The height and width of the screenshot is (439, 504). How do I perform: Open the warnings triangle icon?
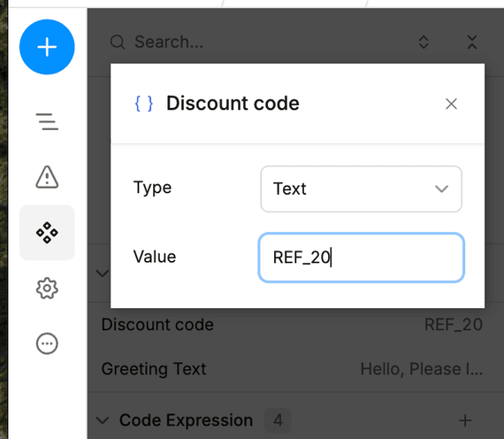47,177
